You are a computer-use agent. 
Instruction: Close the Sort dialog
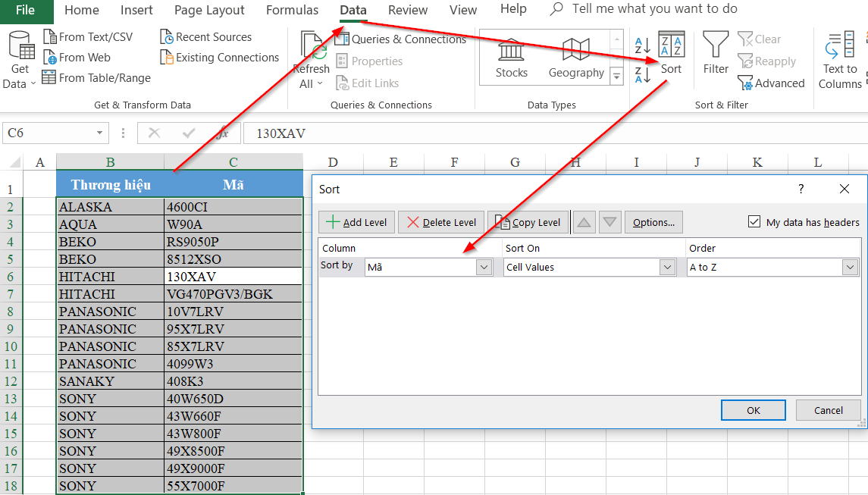(844, 189)
